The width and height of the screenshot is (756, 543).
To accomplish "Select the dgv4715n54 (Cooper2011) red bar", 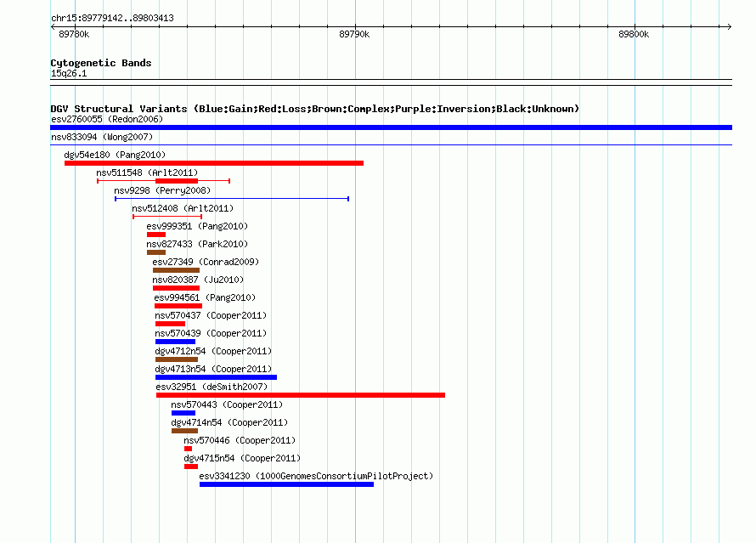I will click(x=191, y=467).
